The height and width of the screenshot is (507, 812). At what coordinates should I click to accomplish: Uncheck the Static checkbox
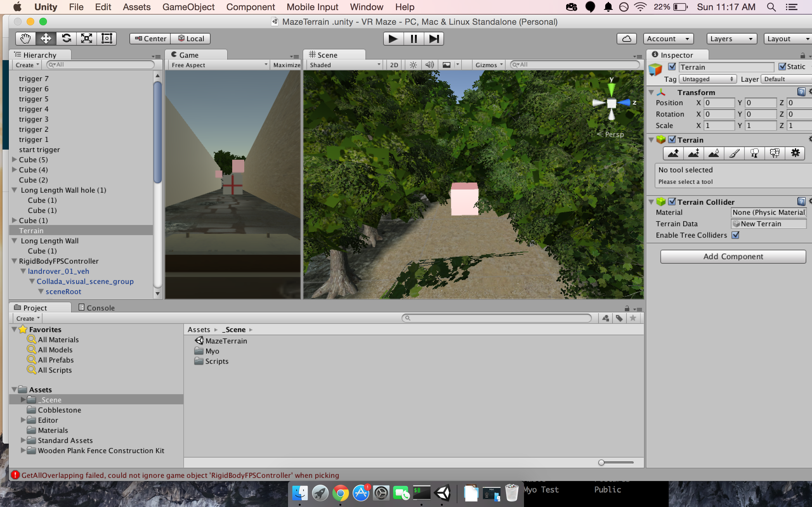tap(782, 67)
